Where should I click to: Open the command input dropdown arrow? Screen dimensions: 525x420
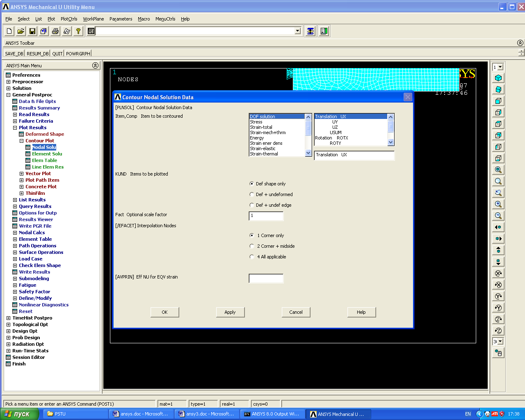pyautogui.click(x=298, y=31)
